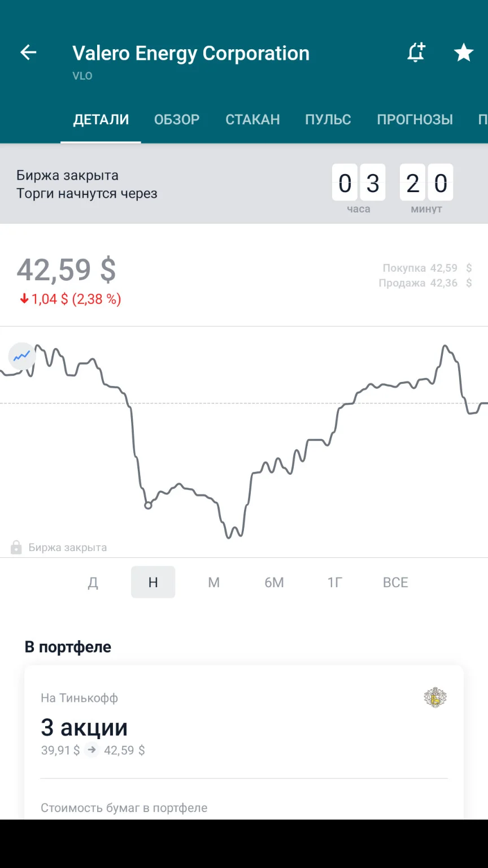Add price alert with bell icon

[x=416, y=53]
